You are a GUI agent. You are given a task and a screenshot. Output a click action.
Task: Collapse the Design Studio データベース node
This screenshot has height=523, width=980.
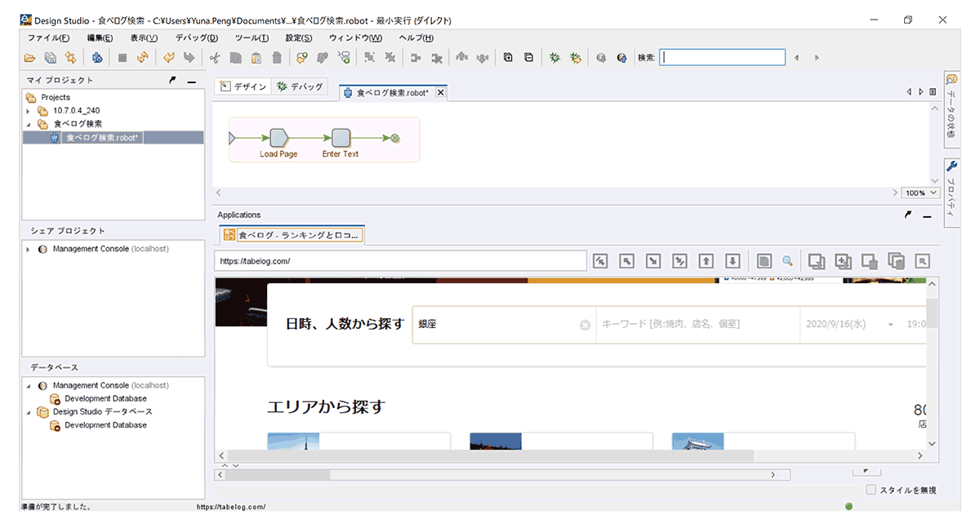[29, 412]
